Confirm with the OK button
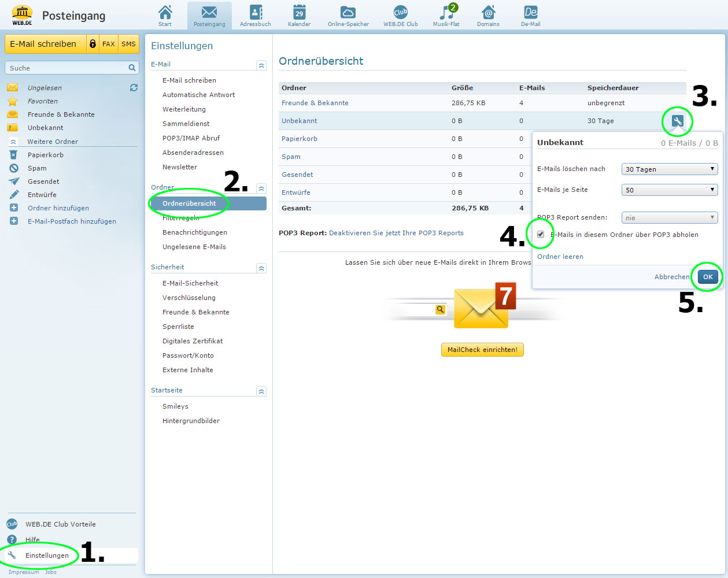 [x=708, y=277]
